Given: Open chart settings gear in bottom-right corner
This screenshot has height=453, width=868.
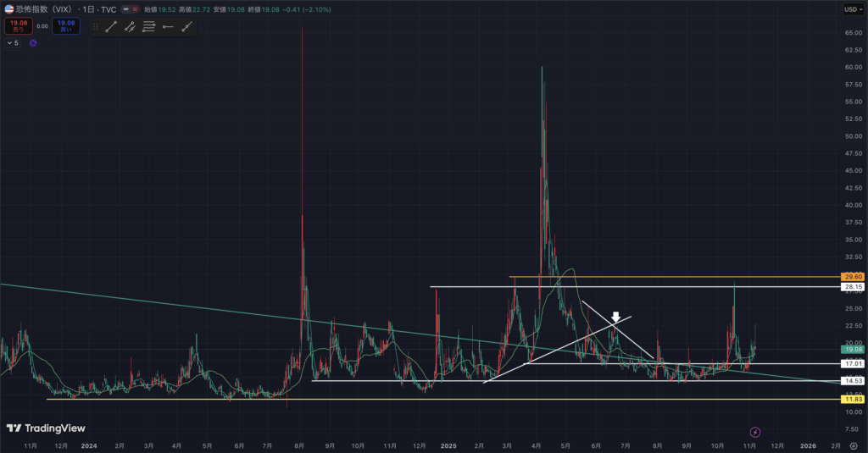Looking at the screenshot, I should [854, 445].
